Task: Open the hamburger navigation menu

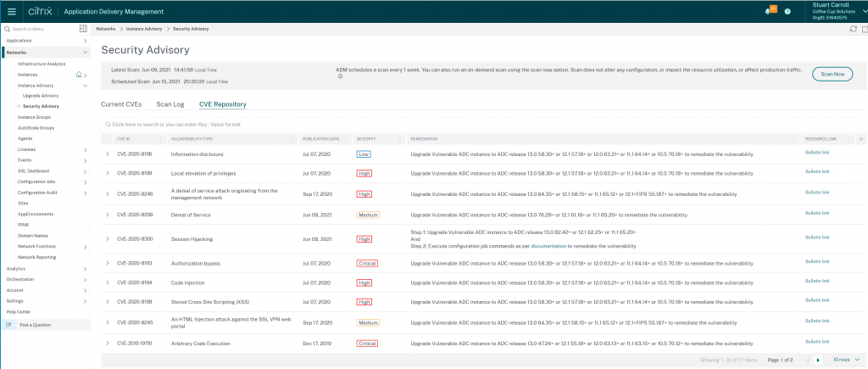Action: coord(12,11)
